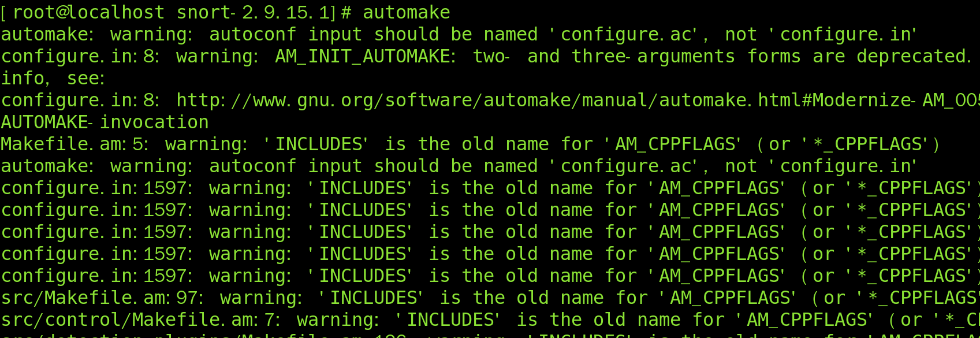Click 'three-arguments' in the deprecation warning
Screen dimensions: 980x338
(x=653, y=56)
